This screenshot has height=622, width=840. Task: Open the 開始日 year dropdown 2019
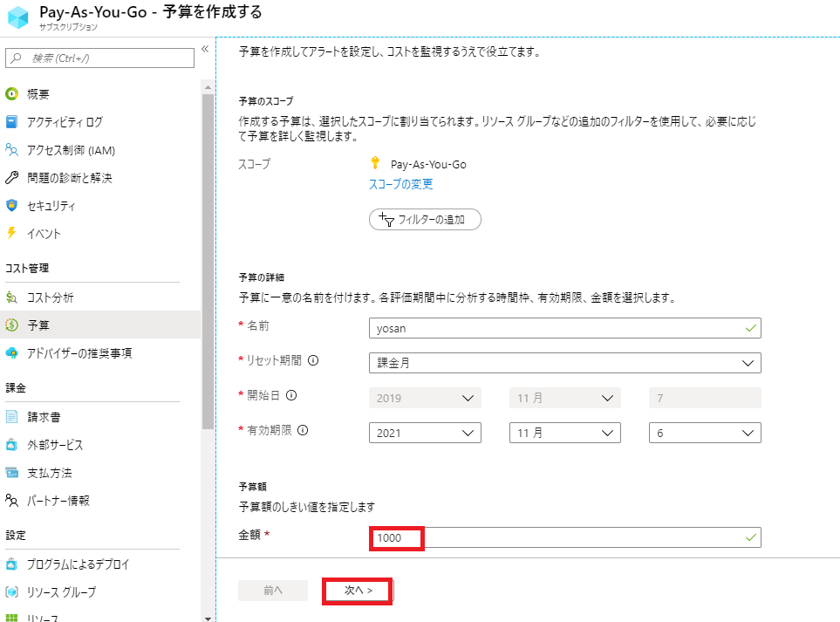425,398
